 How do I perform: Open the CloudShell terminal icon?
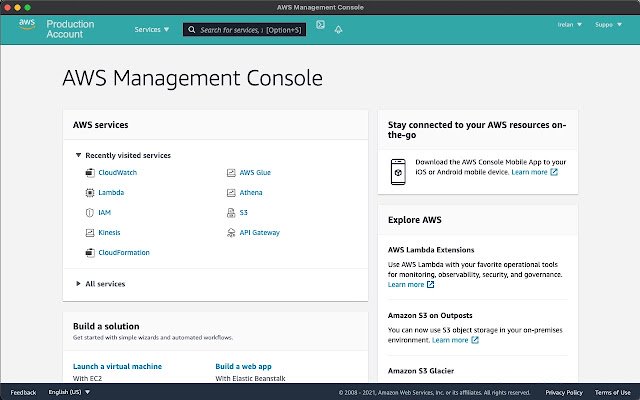320,25
